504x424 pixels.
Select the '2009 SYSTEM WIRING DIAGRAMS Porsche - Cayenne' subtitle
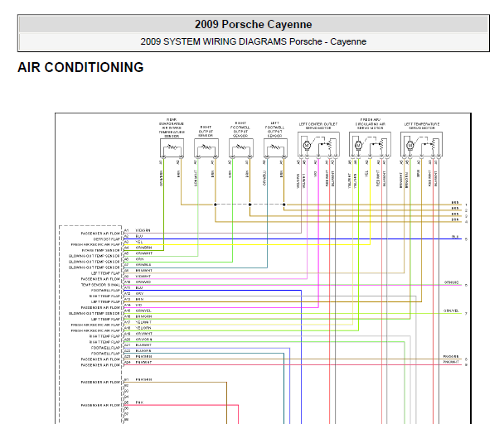254,41
